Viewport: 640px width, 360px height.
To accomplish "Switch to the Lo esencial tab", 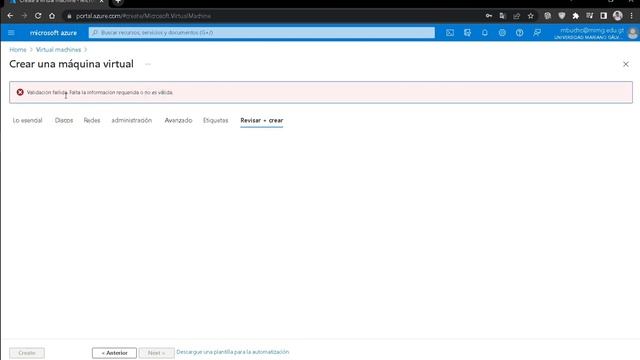I will (27, 120).
